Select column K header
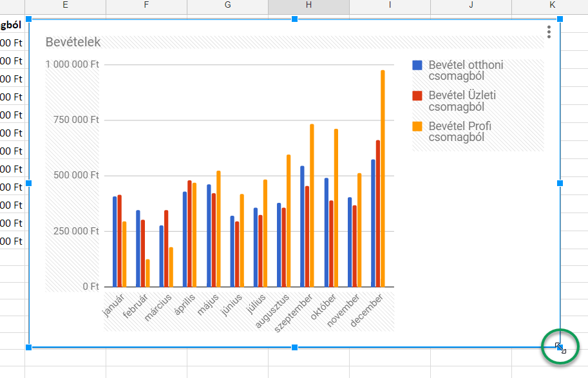 (552, 5)
